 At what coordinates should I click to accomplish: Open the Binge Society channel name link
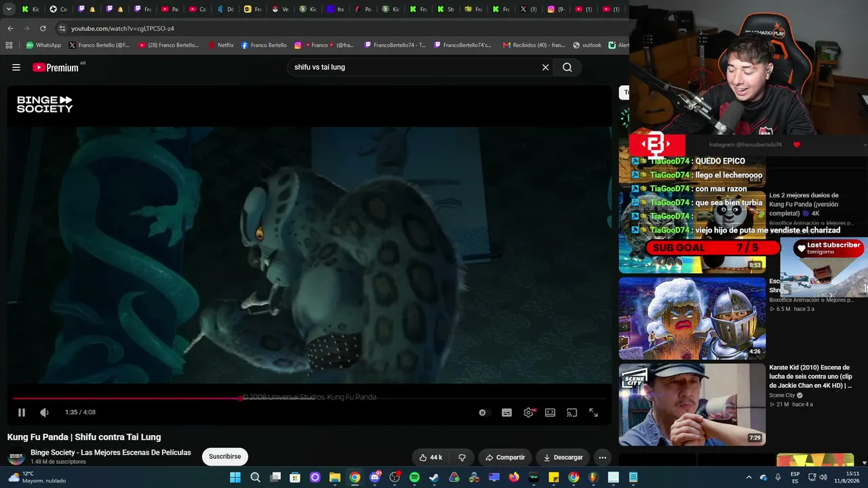(x=111, y=453)
